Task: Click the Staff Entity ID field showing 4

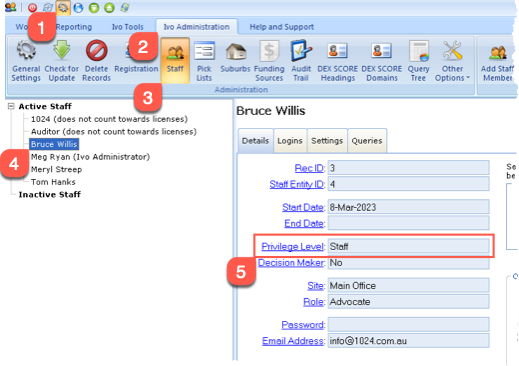Action: point(408,184)
